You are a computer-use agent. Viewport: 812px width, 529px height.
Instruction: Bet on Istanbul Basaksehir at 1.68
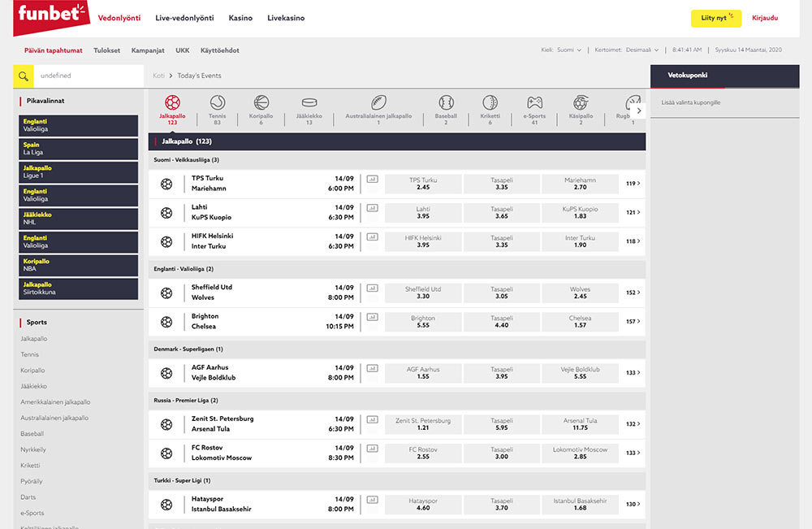[x=580, y=505]
